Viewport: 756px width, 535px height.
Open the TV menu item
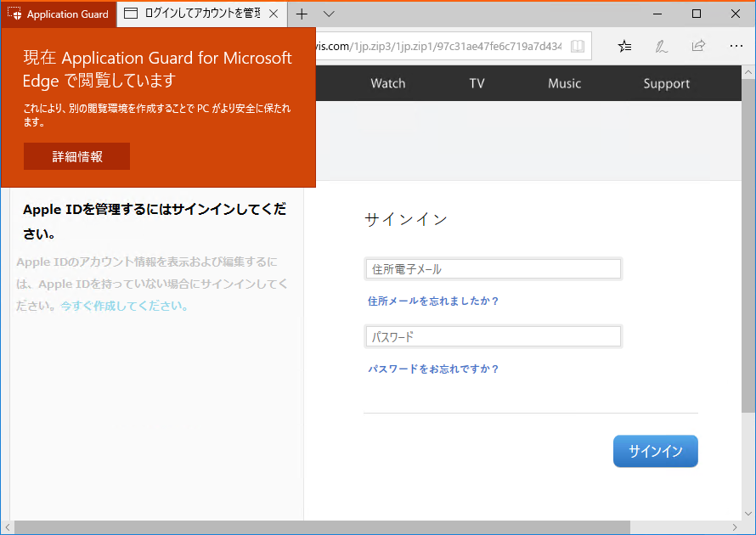click(477, 83)
